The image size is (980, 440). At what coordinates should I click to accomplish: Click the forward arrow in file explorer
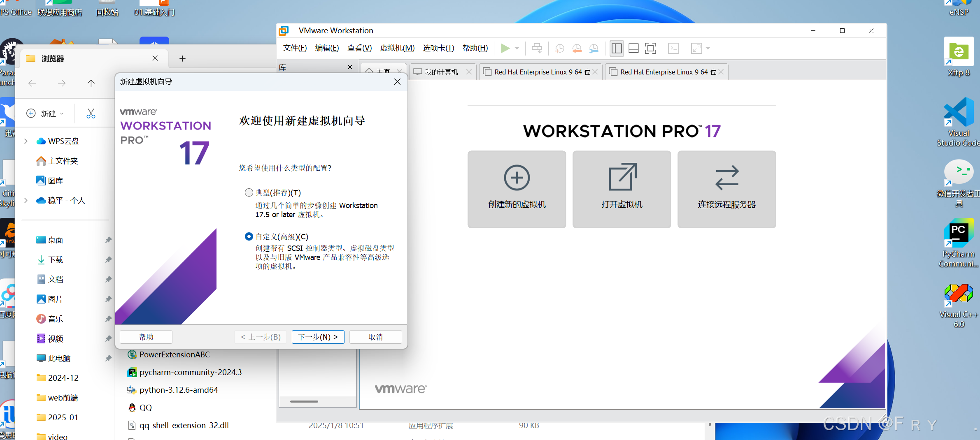(62, 83)
